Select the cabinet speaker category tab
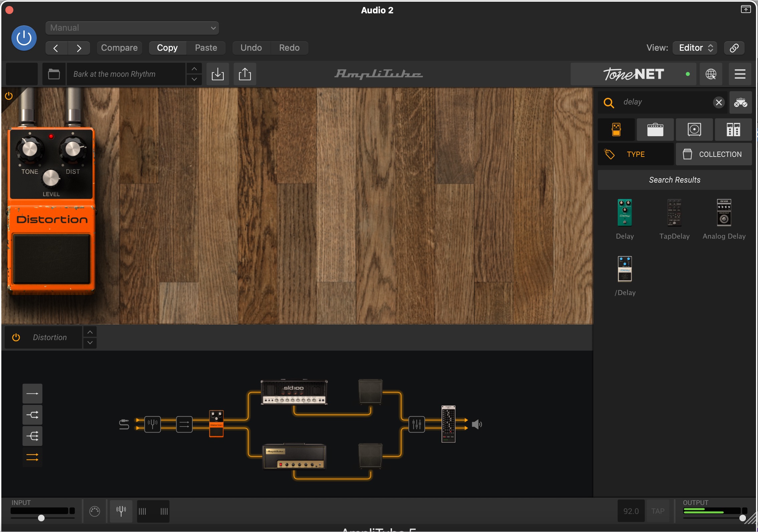 tap(694, 129)
